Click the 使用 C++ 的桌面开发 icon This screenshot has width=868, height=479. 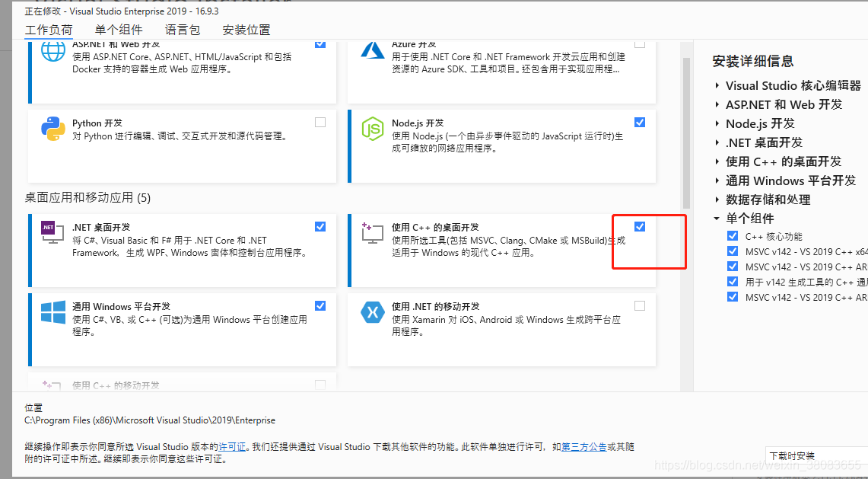click(x=372, y=232)
